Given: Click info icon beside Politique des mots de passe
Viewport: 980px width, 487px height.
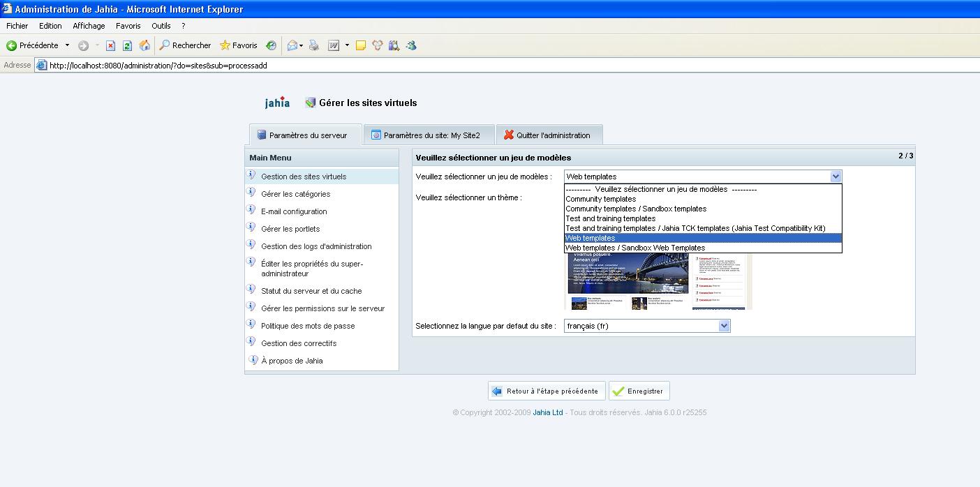Looking at the screenshot, I should [252, 324].
